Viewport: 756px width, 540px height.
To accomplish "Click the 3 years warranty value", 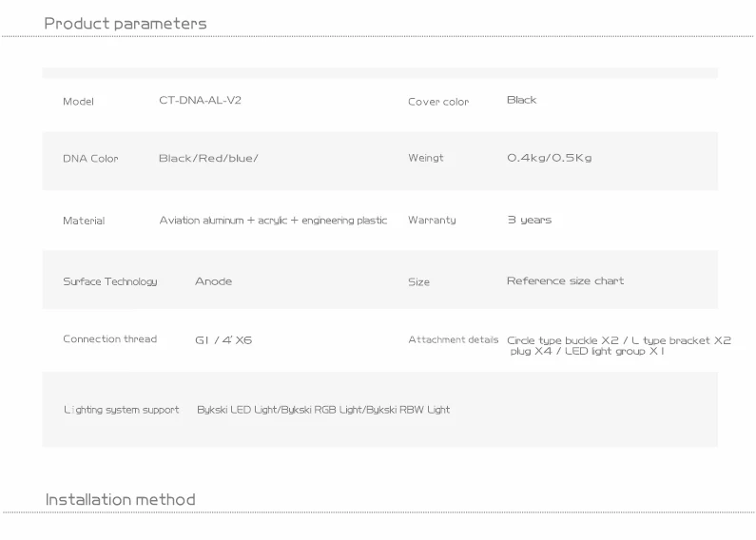I will tap(529, 221).
